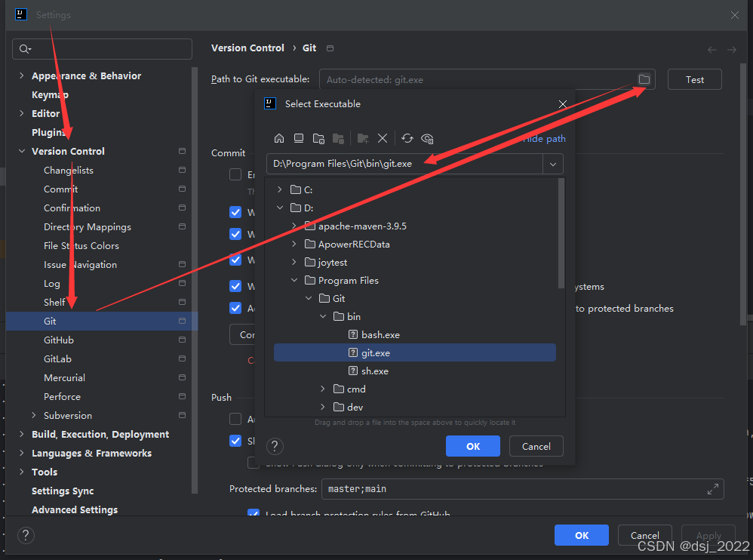The width and height of the screenshot is (753, 560).
Task: Toggle the unchecked checkbox at top of Push section
Action: click(x=235, y=419)
